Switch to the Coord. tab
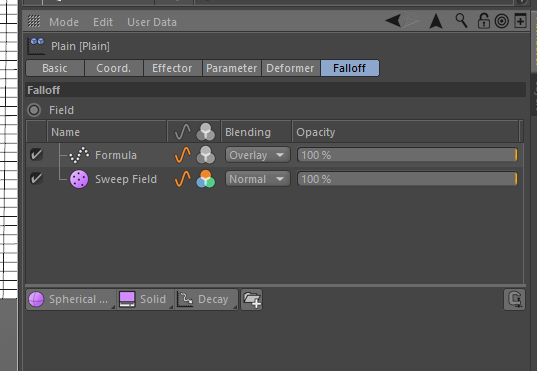Screen dimensions: 537x371 click(114, 68)
